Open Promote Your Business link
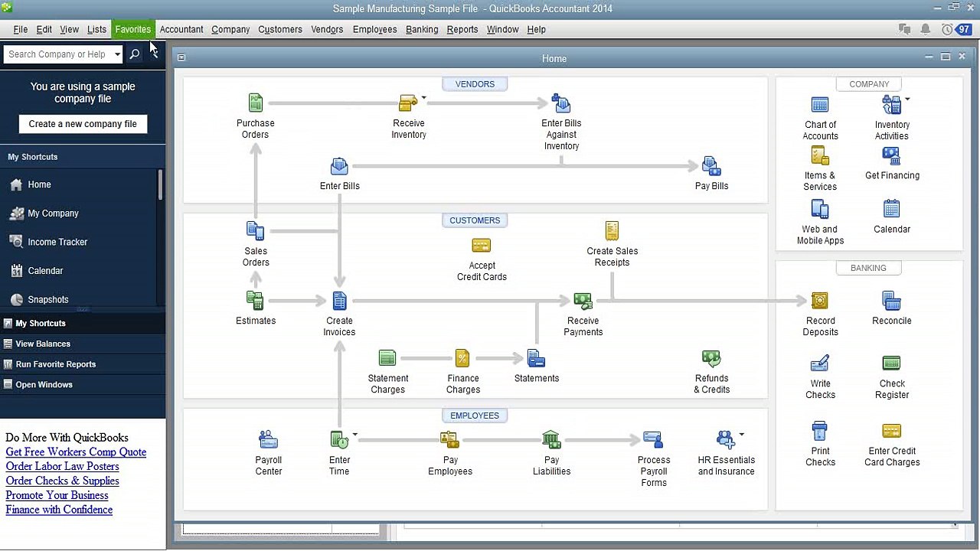Viewport: 980px width, 551px height. pyautogui.click(x=57, y=496)
